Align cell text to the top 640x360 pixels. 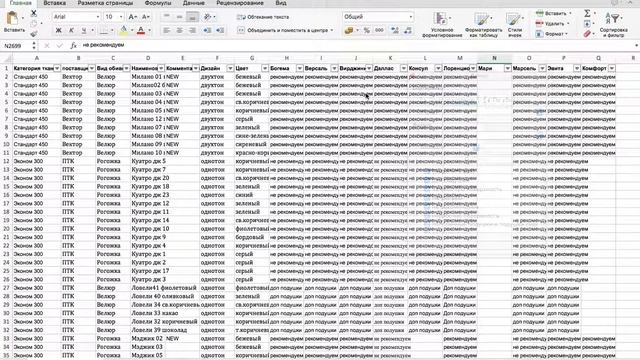[x=167, y=17]
